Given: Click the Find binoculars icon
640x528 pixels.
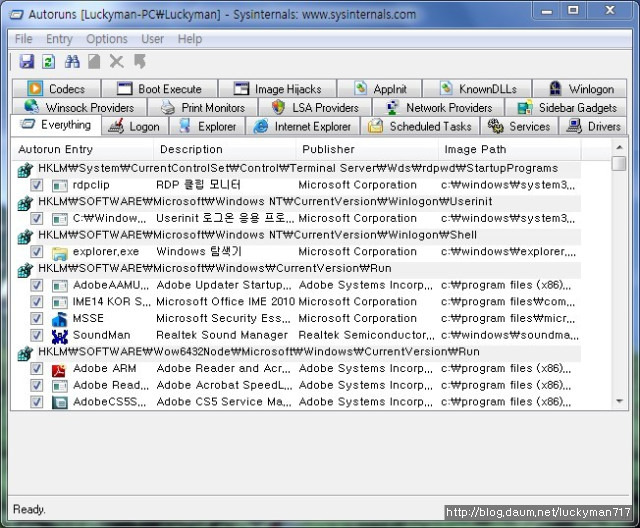Looking at the screenshot, I should [72, 62].
